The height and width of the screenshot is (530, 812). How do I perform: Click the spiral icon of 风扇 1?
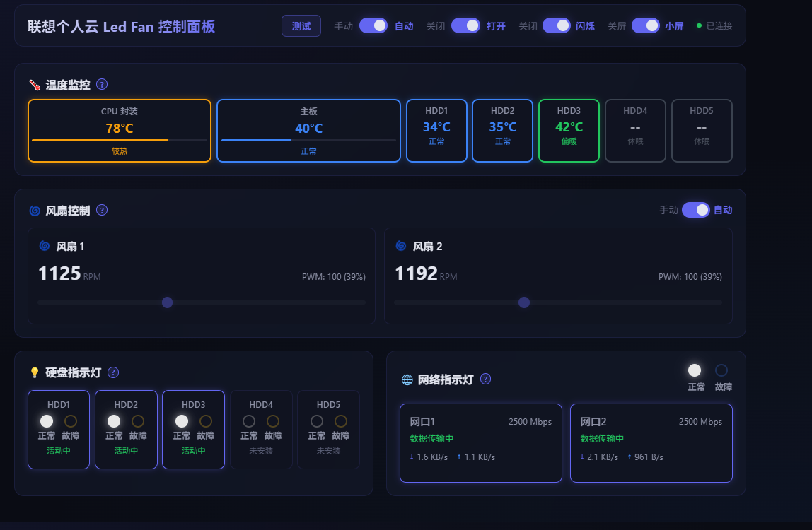(45, 246)
